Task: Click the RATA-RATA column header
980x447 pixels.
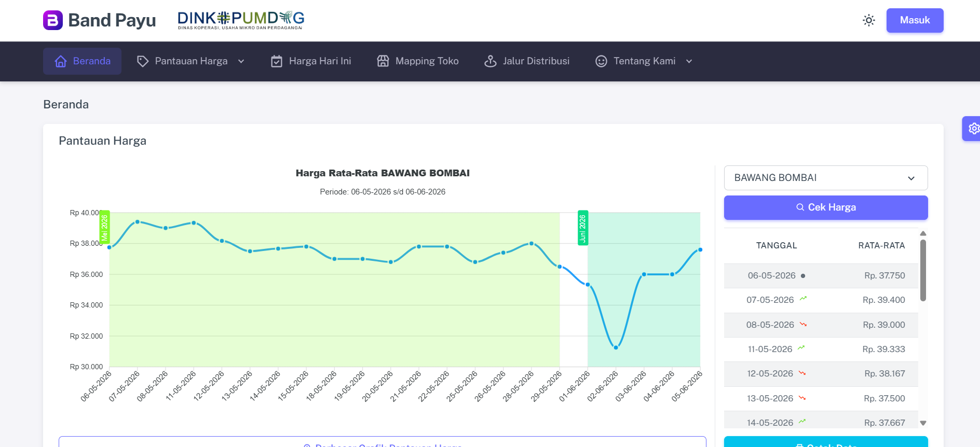Action: [x=881, y=246]
